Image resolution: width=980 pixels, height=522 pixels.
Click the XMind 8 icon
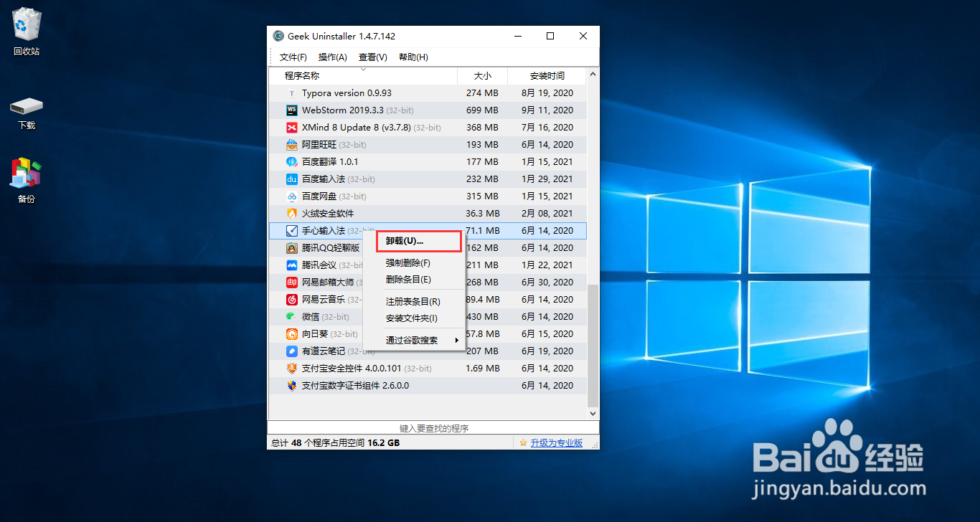pyautogui.click(x=291, y=127)
